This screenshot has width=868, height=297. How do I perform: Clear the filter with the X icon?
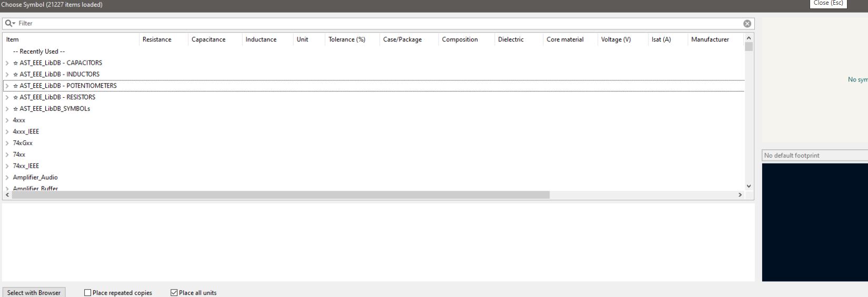(747, 24)
